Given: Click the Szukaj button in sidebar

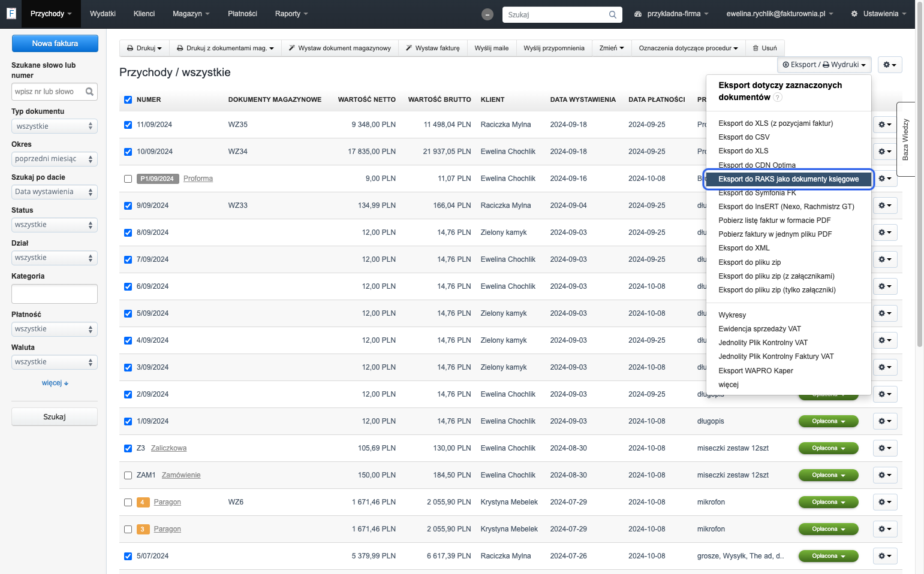Looking at the screenshot, I should point(55,417).
